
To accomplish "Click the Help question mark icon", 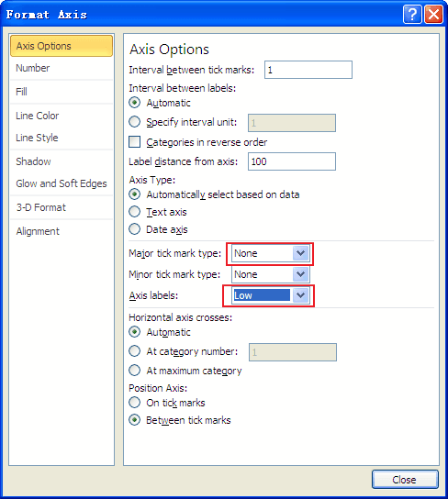I will pos(412,15).
